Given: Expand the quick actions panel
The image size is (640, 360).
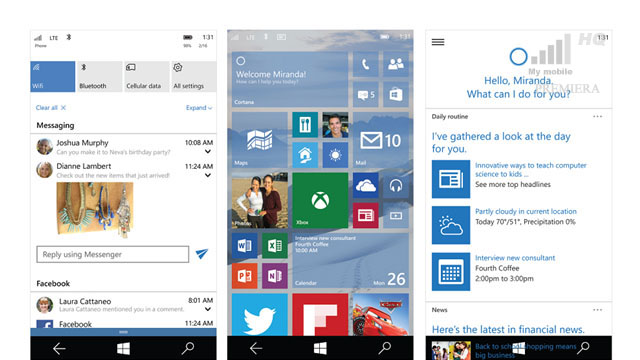Looking at the screenshot, I should pyautogui.click(x=199, y=108).
